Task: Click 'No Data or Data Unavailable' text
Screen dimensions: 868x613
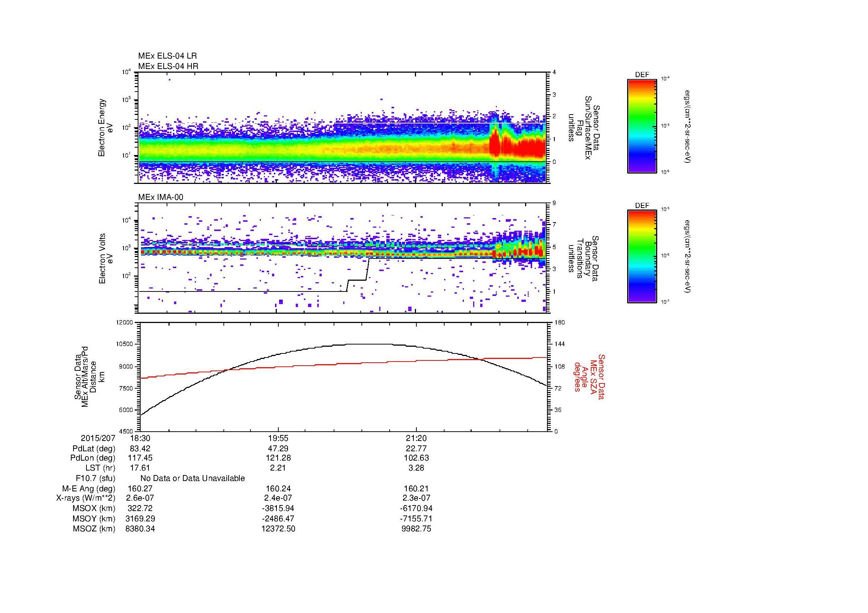Action: 193,478
